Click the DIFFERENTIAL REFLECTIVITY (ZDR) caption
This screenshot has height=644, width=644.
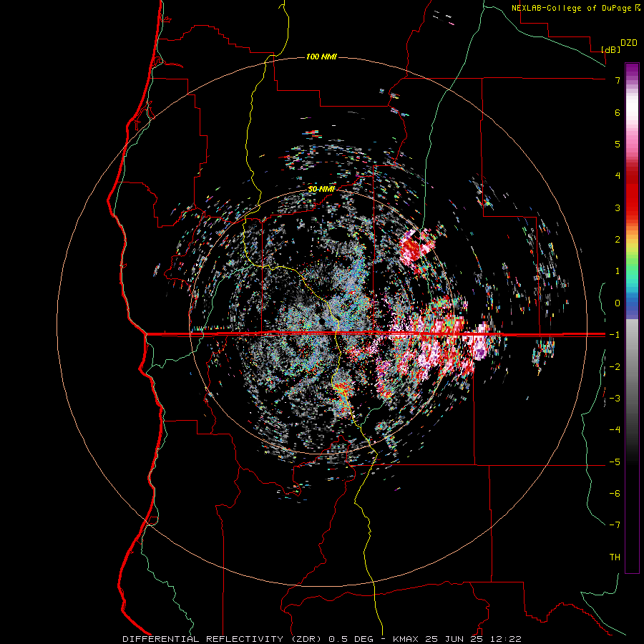click(223, 639)
